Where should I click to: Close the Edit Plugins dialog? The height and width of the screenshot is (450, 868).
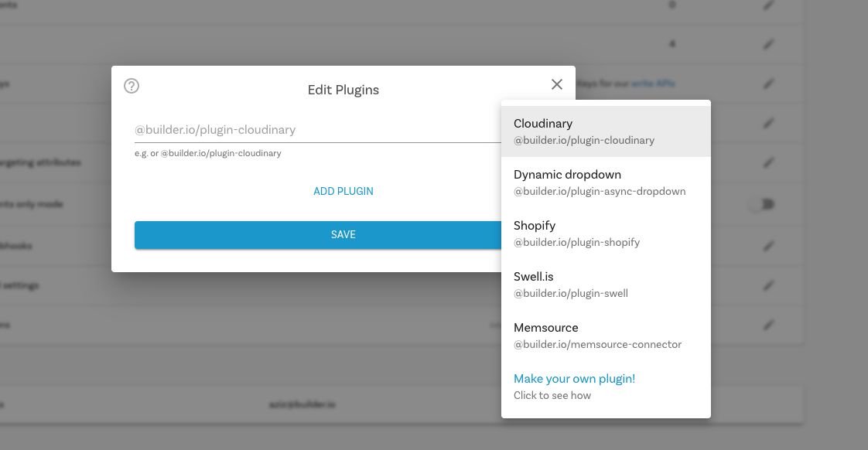[x=557, y=84]
